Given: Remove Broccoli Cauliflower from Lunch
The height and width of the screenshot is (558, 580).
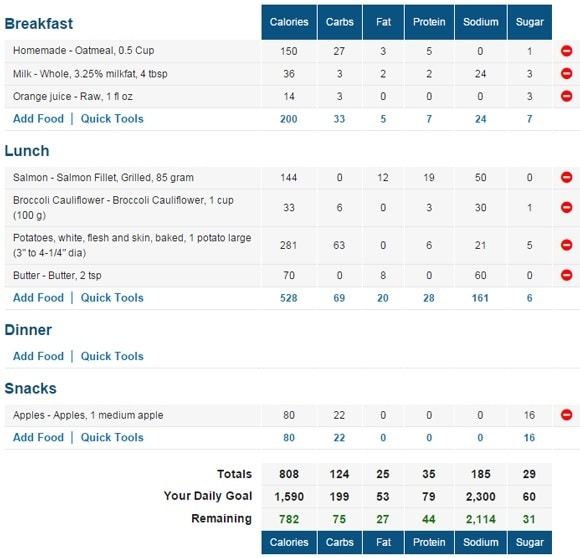Looking at the screenshot, I should [x=566, y=207].
